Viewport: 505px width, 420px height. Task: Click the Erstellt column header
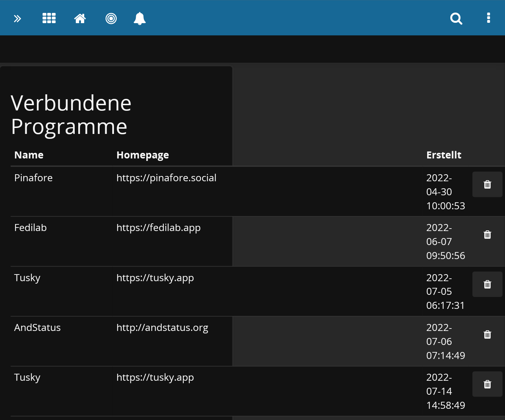(444, 155)
